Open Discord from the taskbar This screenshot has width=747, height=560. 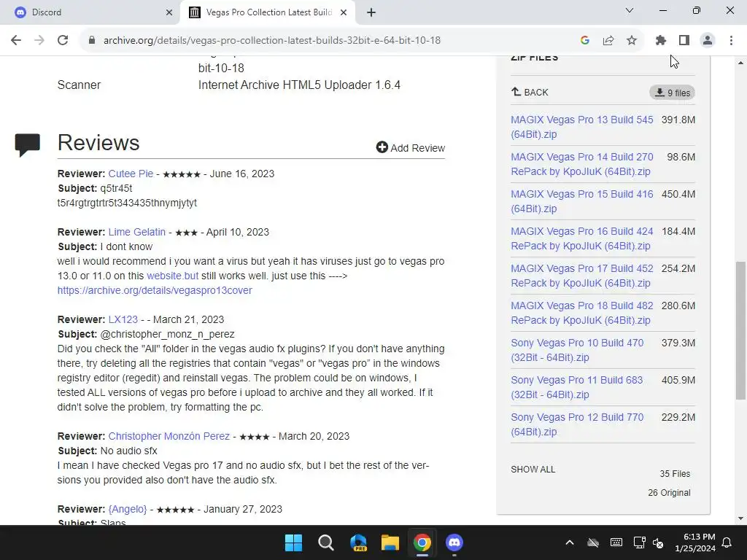coord(454,542)
